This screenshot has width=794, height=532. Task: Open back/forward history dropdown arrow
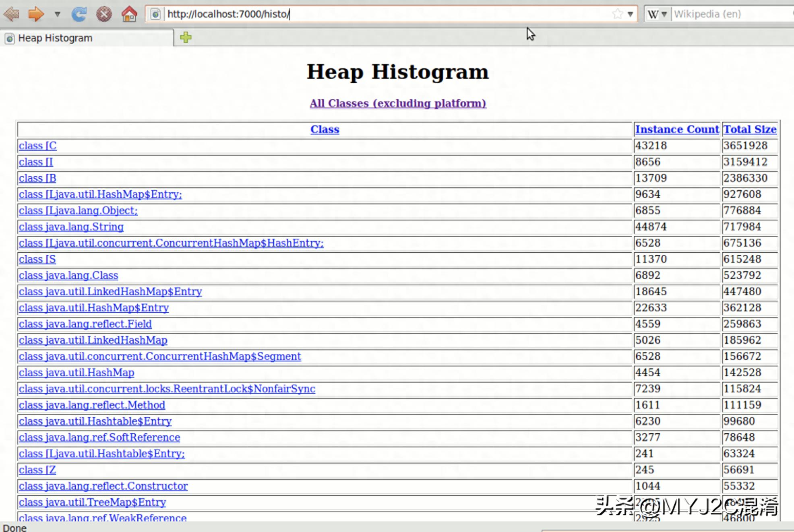click(x=58, y=14)
